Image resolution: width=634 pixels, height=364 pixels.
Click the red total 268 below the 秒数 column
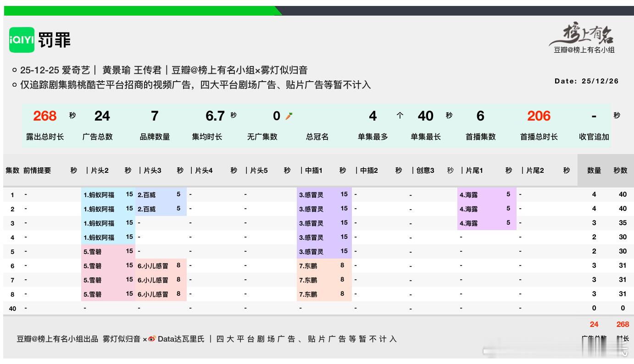click(x=623, y=324)
